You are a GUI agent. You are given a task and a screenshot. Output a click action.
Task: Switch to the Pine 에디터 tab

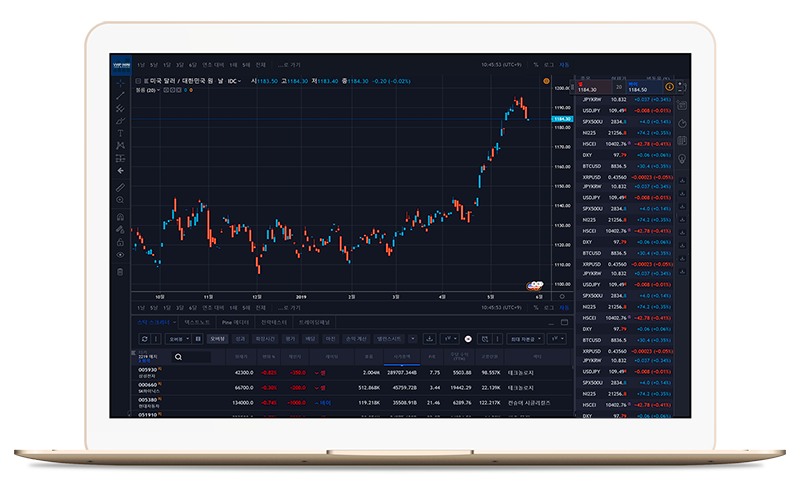pos(235,322)
